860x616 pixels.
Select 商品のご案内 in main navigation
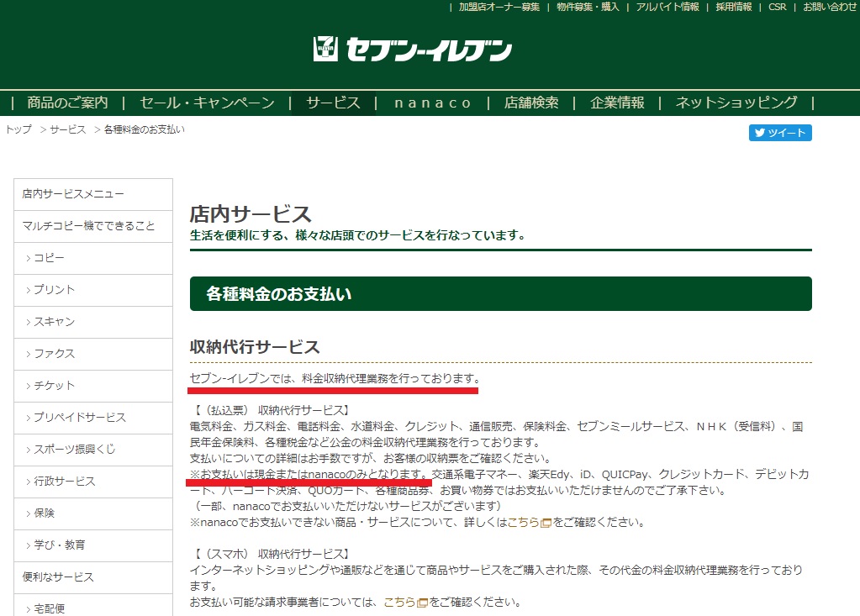click(x=67, y=103)
